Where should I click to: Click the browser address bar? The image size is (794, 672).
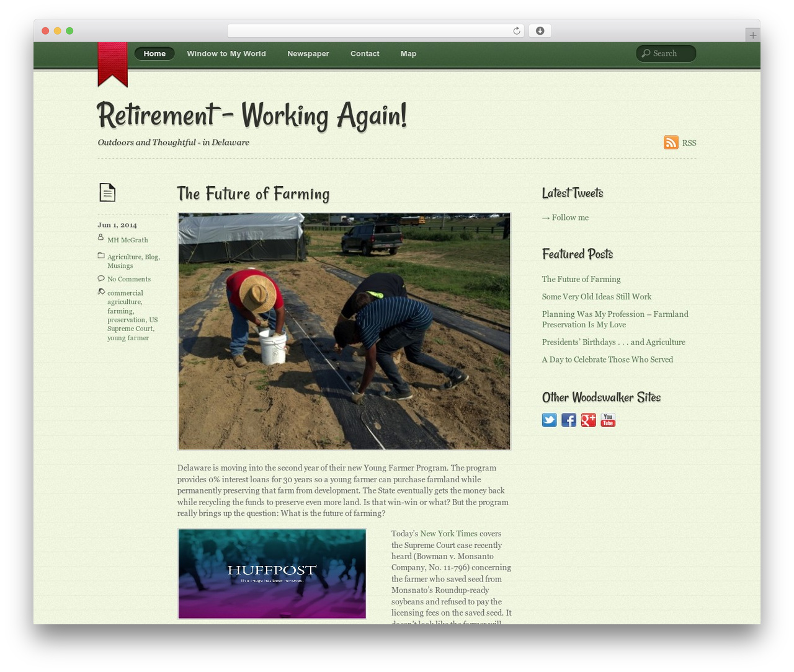pos(376,31)
